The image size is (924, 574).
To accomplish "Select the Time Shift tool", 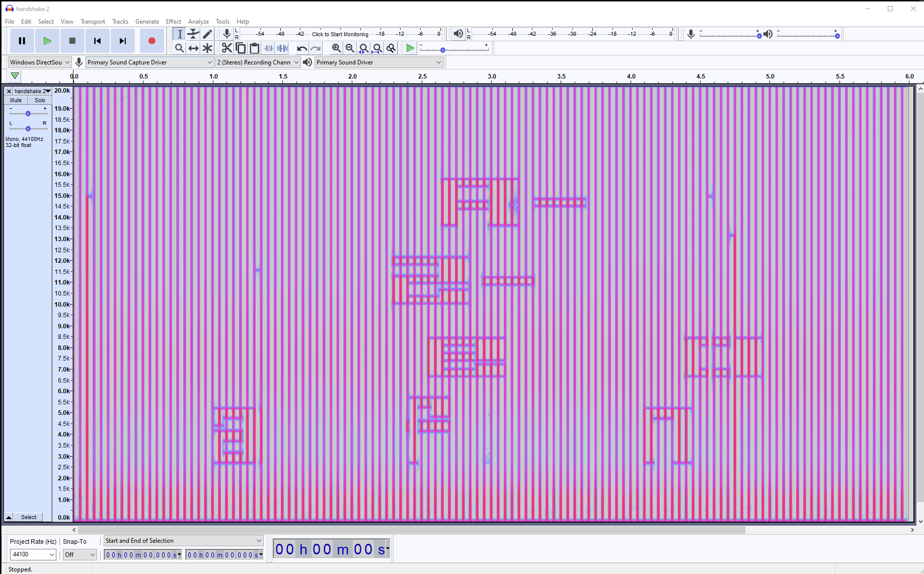I will point(193,48).
